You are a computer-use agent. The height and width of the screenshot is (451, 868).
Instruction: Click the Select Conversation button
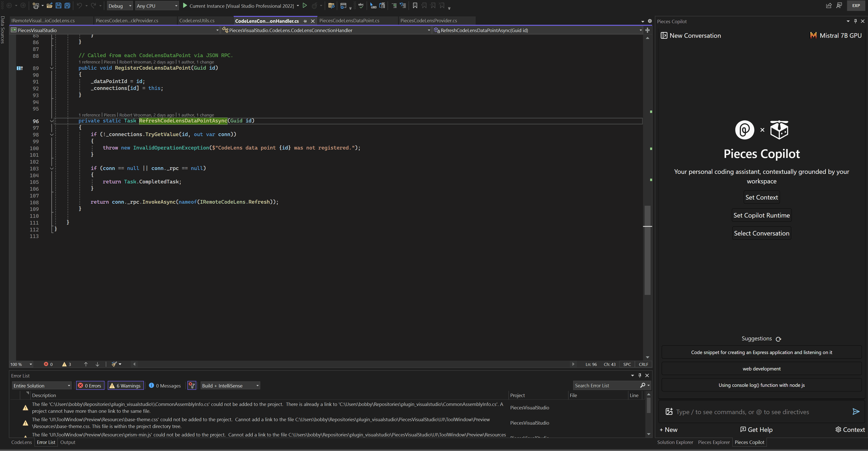click(x=761, y=233)
